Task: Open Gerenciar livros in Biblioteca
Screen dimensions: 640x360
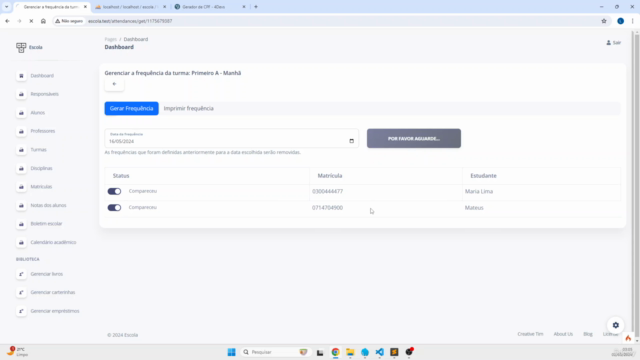Action: pos(47,274)
